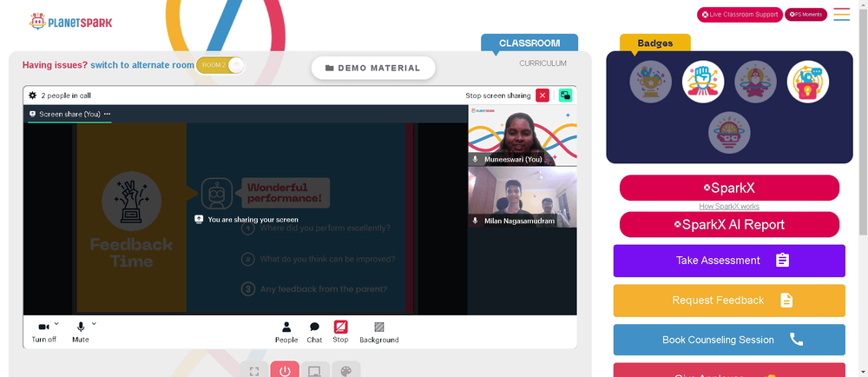The width and height of the screenshot is (868, 377).
Task: Turn off the camera
Action: [x=43, y=332]
